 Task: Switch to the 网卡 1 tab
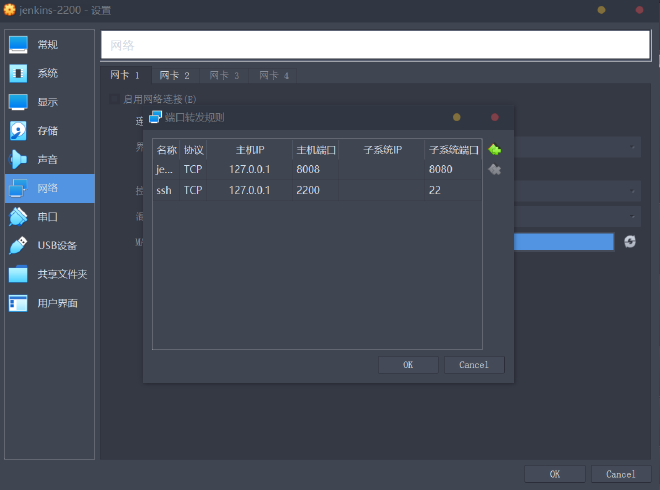(125, 75)
